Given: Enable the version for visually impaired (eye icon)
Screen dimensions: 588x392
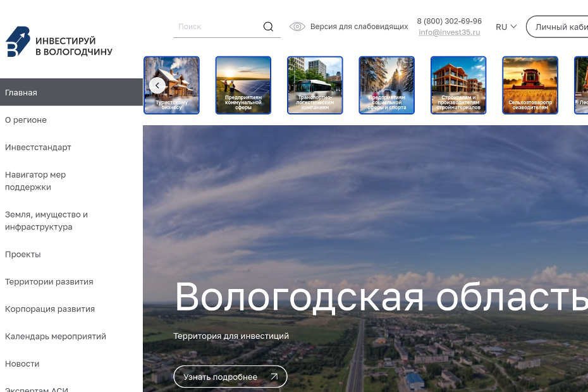Looking at the screenshot, I should (297, 27).
